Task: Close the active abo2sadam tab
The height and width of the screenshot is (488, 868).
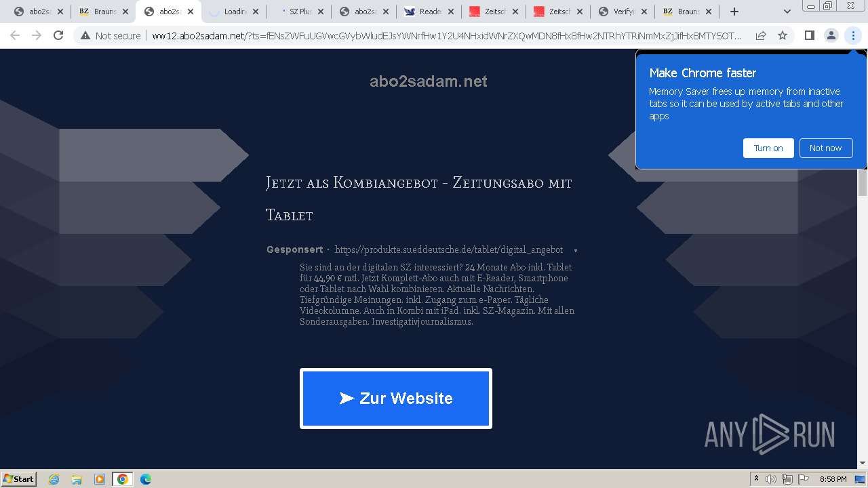Action: click(191, 12)
